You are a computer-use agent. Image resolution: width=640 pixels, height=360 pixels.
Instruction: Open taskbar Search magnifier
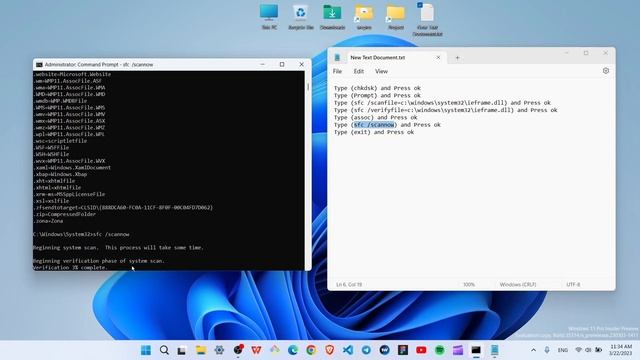[x=164, y=350]
